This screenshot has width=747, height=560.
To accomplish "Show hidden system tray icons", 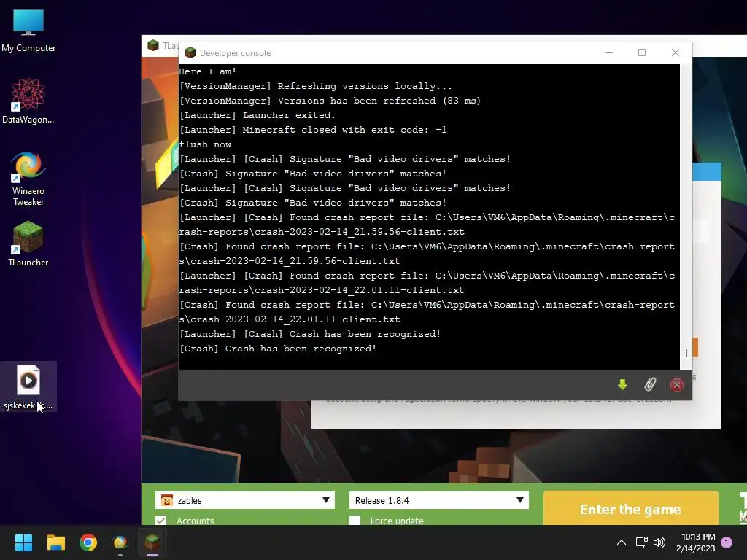I will click(x=622, y=542).
